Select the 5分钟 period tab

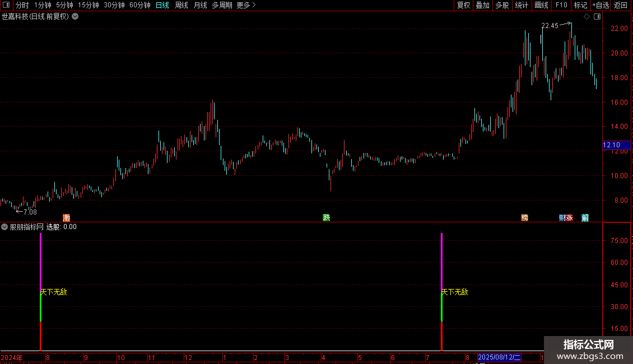(x=64, y=5)
